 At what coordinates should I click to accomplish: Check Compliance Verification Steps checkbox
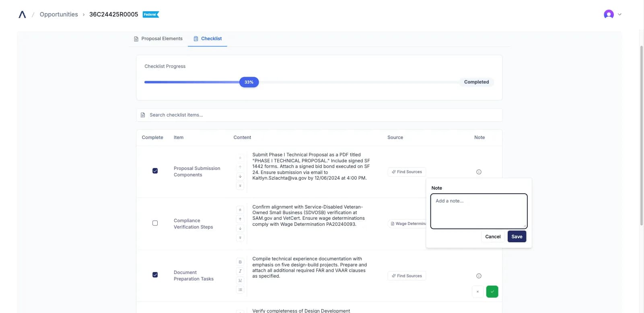(155, 223)
